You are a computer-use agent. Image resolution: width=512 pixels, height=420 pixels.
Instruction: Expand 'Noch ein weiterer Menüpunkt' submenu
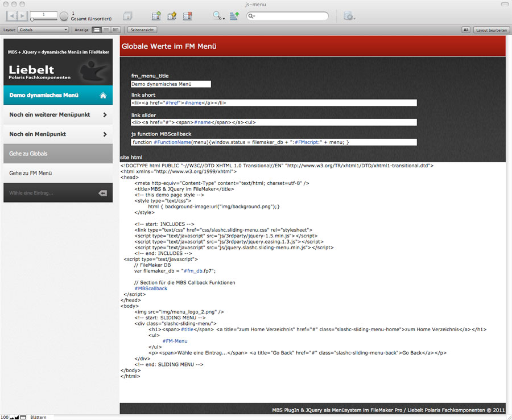105,115
